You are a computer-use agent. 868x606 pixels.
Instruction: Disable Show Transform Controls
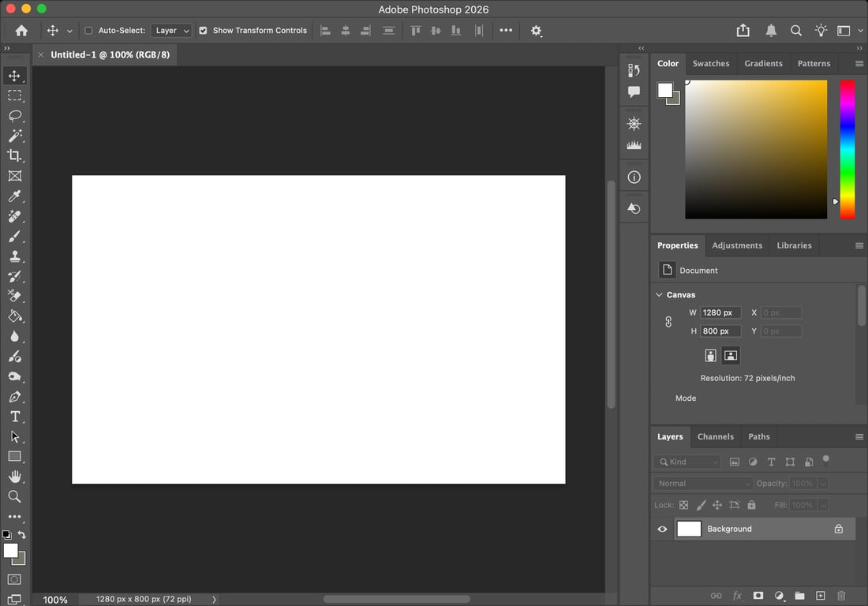pyautogui.click(x=203, y=30)
